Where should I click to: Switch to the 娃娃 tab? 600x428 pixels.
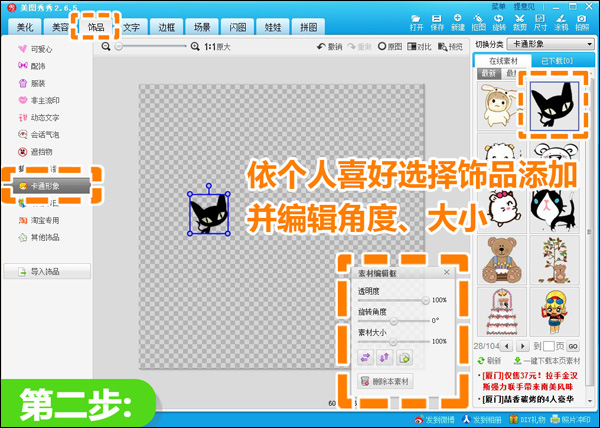click(x=273, y=27)
